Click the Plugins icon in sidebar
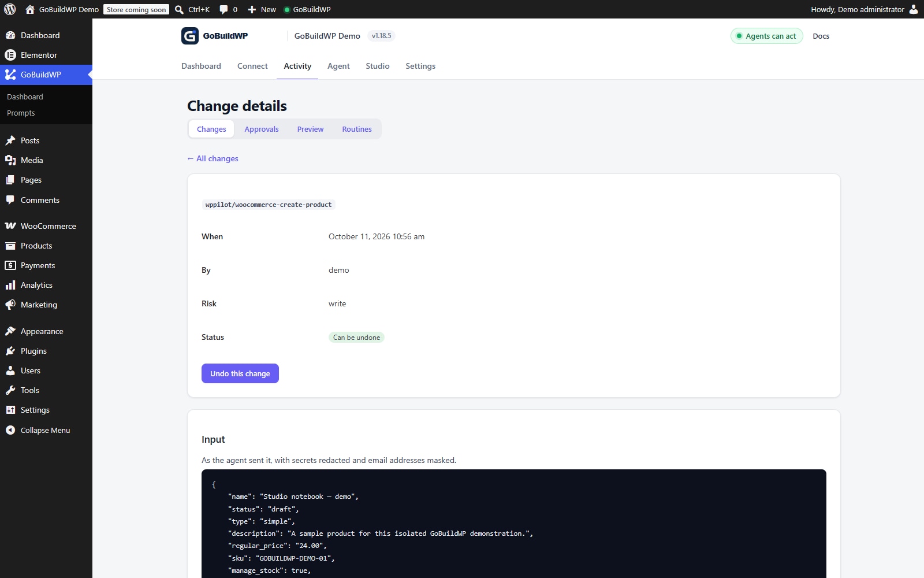Image resolution: width=924 pixels, height=578 pixels. click(10, 351)
